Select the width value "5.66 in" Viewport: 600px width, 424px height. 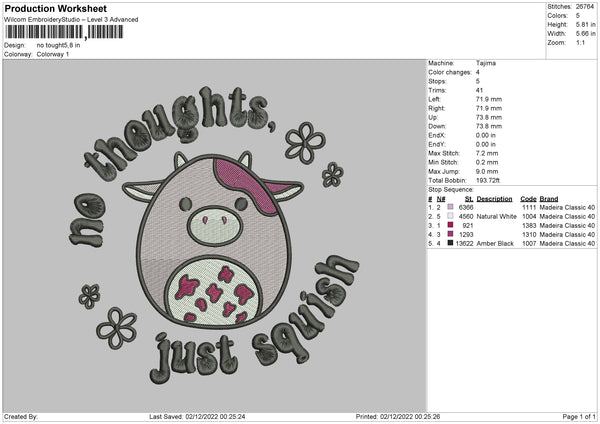pyautogui.click(x=585, y=34)
